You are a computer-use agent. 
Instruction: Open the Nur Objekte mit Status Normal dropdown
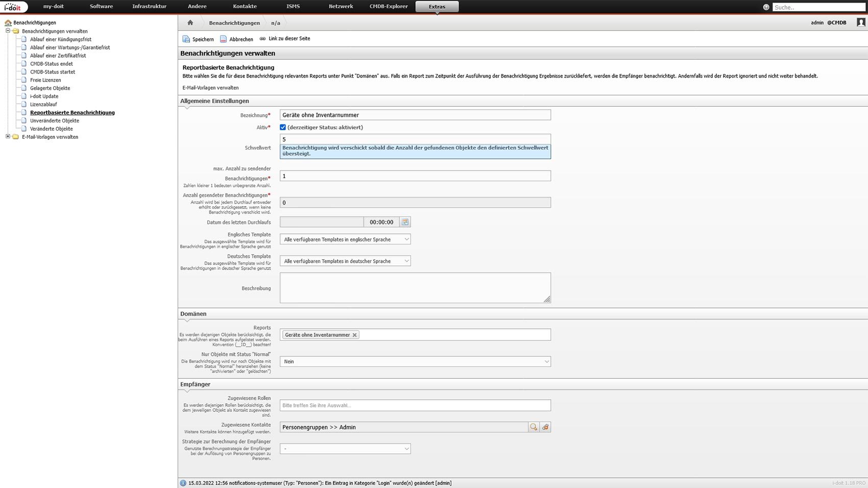click(x=415, y=361)
